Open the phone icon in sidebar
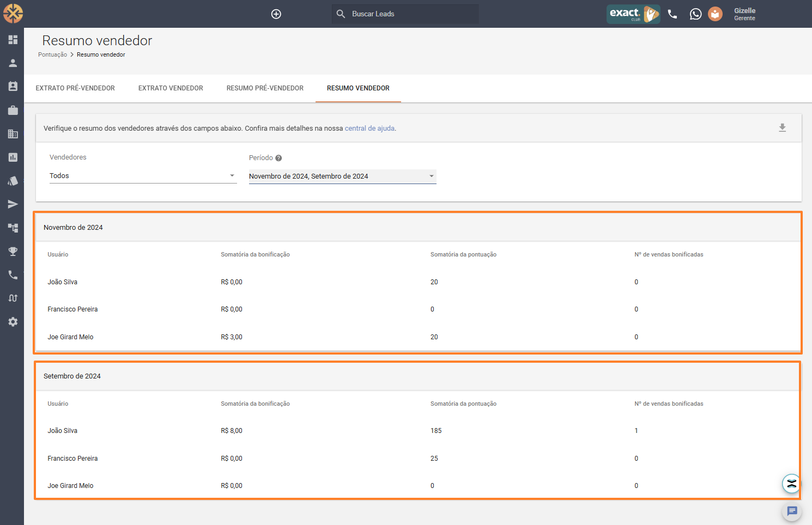The height and width of the screenshot is (525, 812). pos(13,274)
